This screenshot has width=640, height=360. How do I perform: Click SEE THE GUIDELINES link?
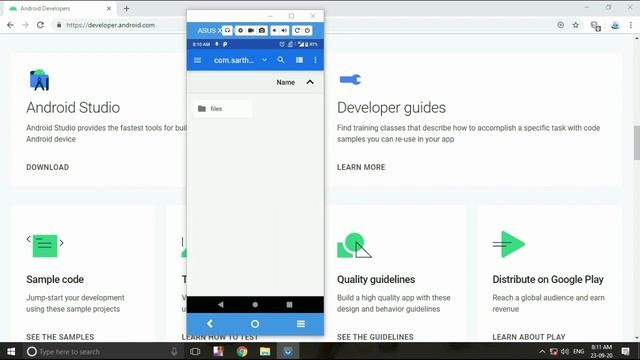coord(375,337)
